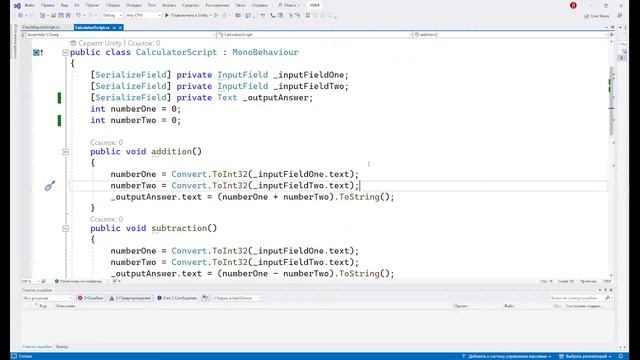The width and height of the screenshot is (640, 360).
Task: Open the CalculatorScript class navigation dropdown
Action: [315, 35]
